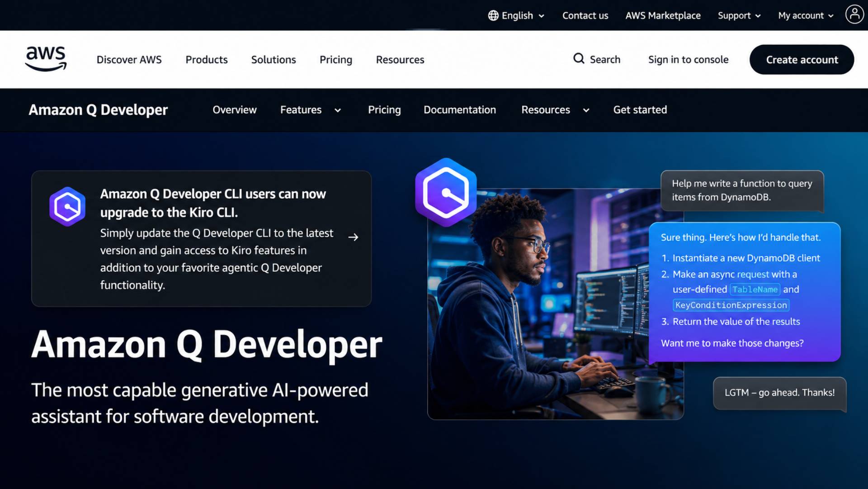Click the 'Amazon Q Developer' hero heading

207,345
